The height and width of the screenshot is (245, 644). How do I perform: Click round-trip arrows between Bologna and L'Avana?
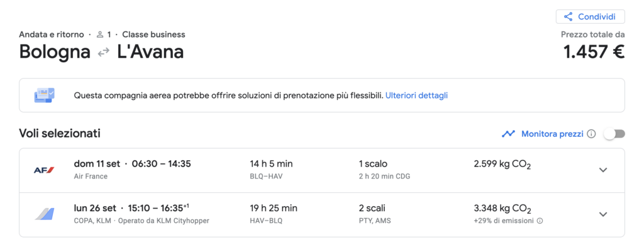coord(104,52)
